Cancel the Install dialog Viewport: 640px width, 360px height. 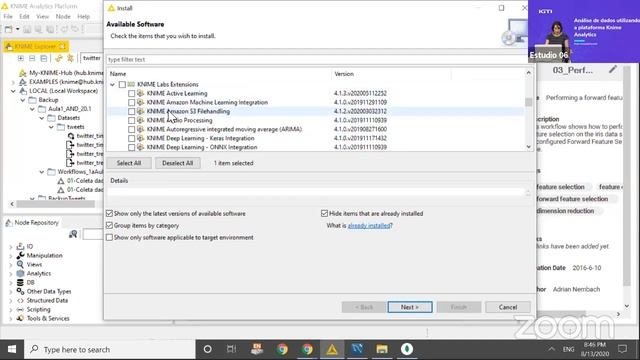point(508,307)
